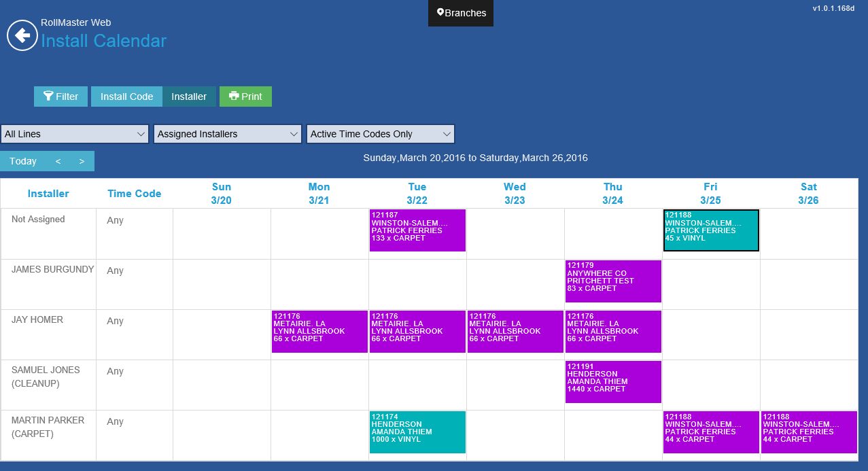
Task: Print the install calendar
Action: [245, 97]
